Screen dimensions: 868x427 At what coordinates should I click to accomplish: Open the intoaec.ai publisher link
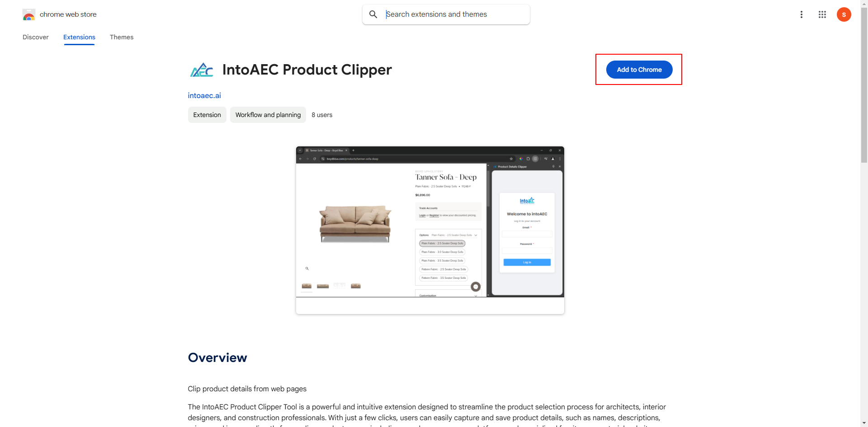[204, 95]
